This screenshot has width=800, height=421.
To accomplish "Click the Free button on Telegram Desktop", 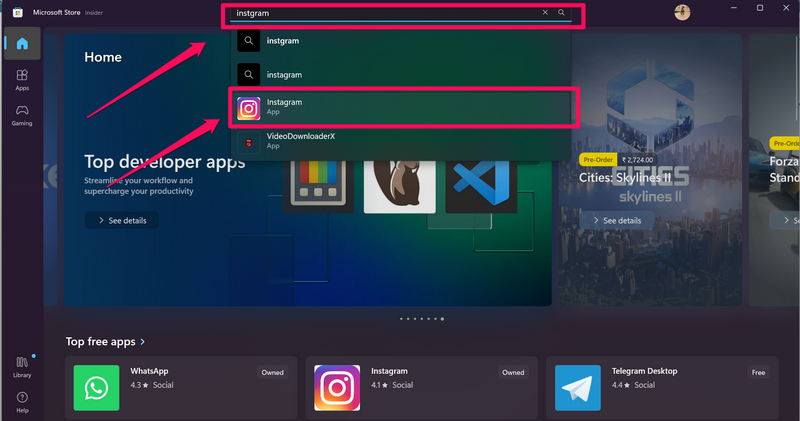I will tap(758, 373).
